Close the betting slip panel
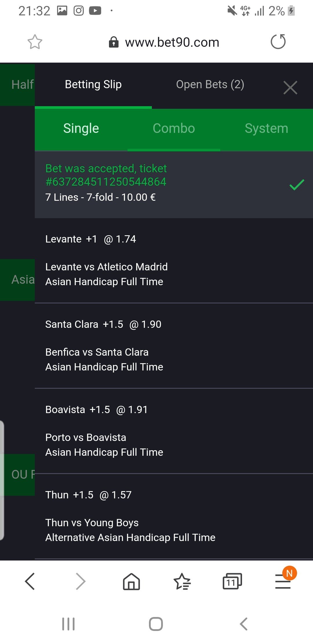 point(290,88)
